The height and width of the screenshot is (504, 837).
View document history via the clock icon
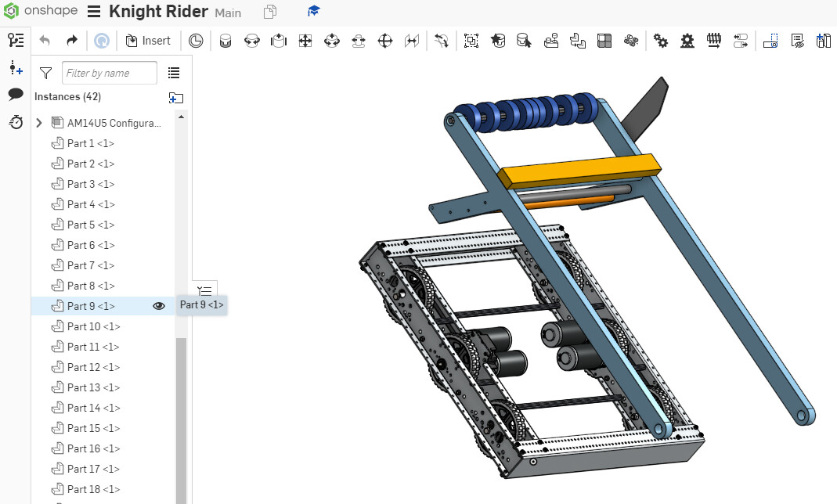(16, 123)
